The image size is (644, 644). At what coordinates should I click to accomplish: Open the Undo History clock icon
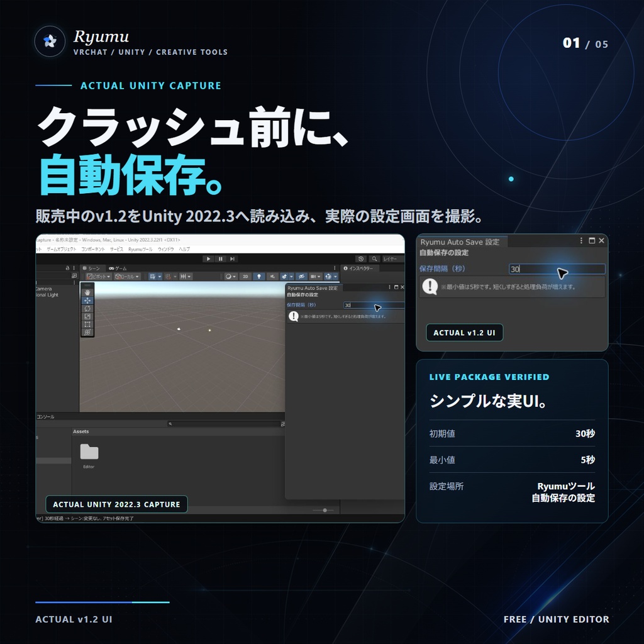(x=360, y=258)
